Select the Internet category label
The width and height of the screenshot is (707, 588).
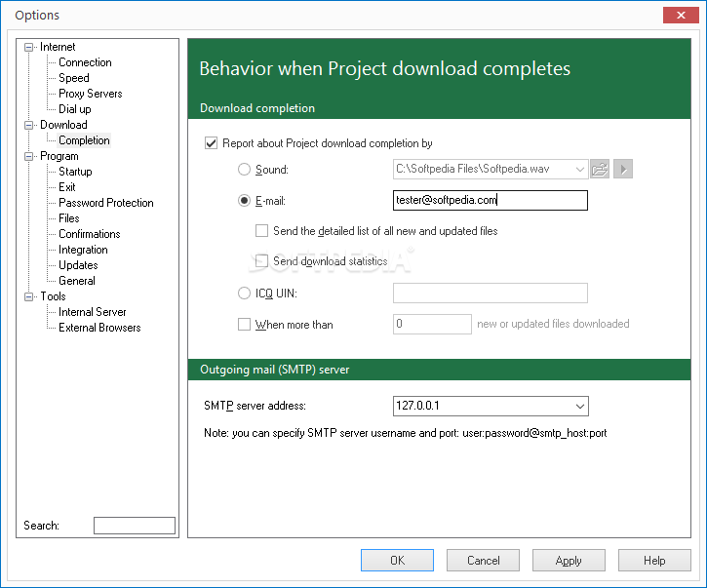[58, 47]
